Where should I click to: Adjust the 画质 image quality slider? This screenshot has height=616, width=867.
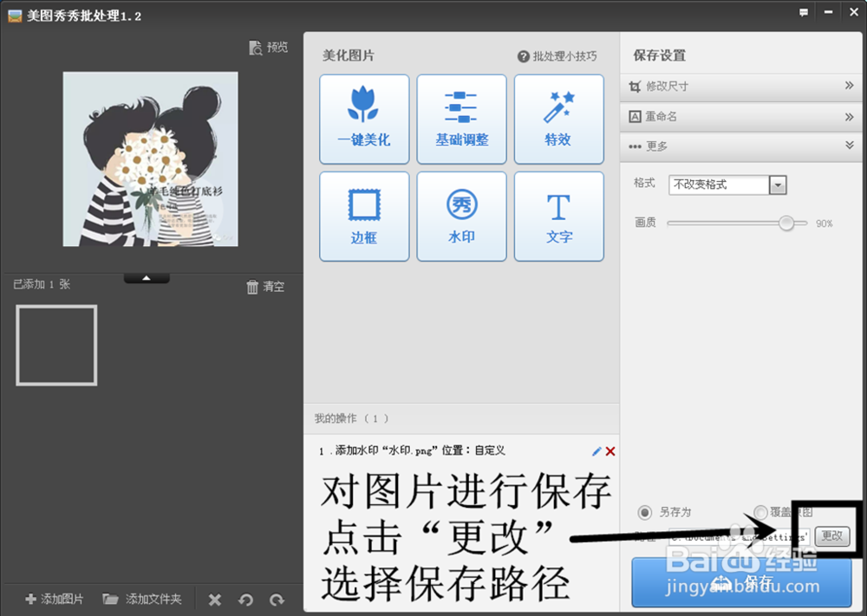point(787,223)
